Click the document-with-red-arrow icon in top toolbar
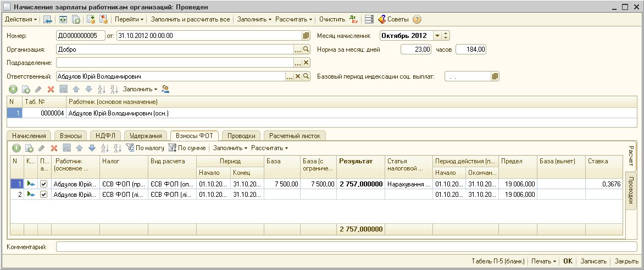 tap(103, 19)
